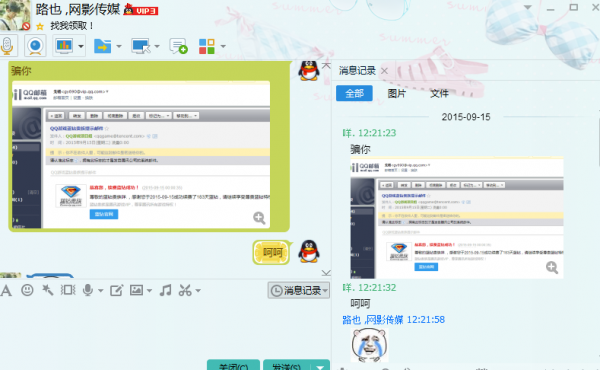Click the crying panda sticker in history
This screenshot has height=370, width=600.
click(x=369, y=345)
